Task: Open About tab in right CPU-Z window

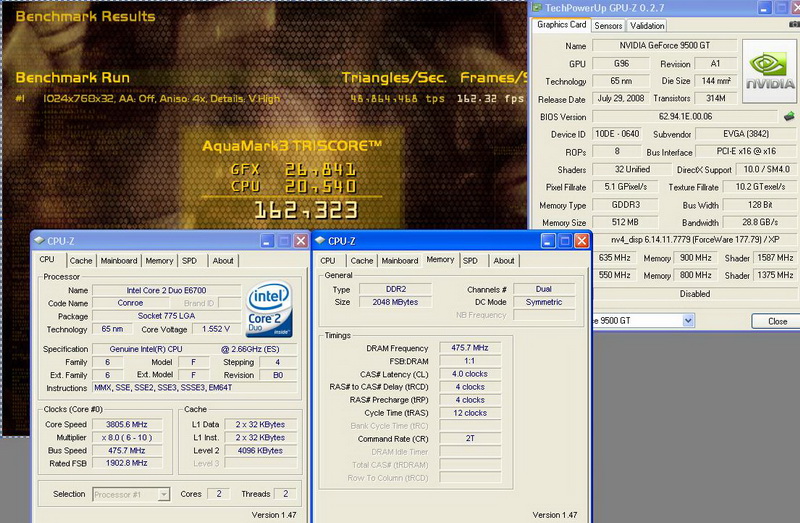Action: 504,261
